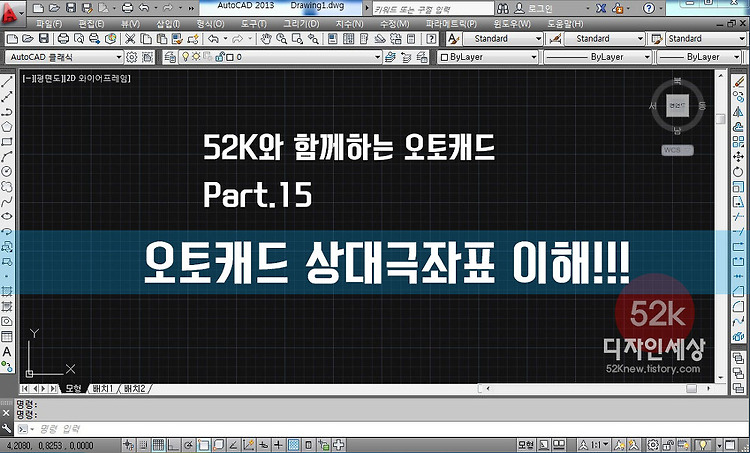Click the Text Style brush icon

click(x=453, y=39)
